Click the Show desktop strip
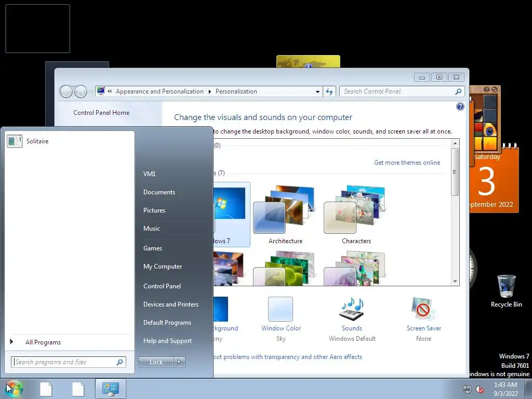This screenshot has width=532, height=399. click(x=528, y=389)
